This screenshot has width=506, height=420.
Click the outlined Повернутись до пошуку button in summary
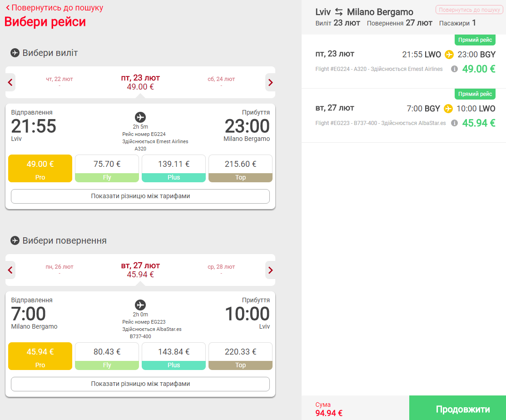click(x=469, y=10)
